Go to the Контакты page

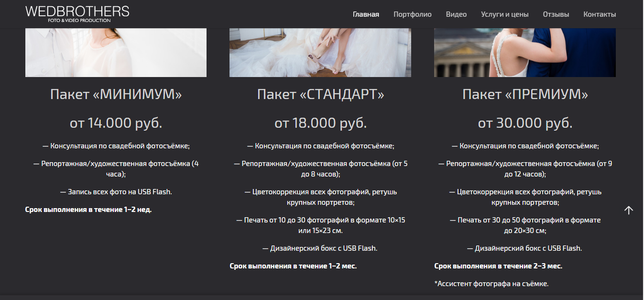(600, 14)
